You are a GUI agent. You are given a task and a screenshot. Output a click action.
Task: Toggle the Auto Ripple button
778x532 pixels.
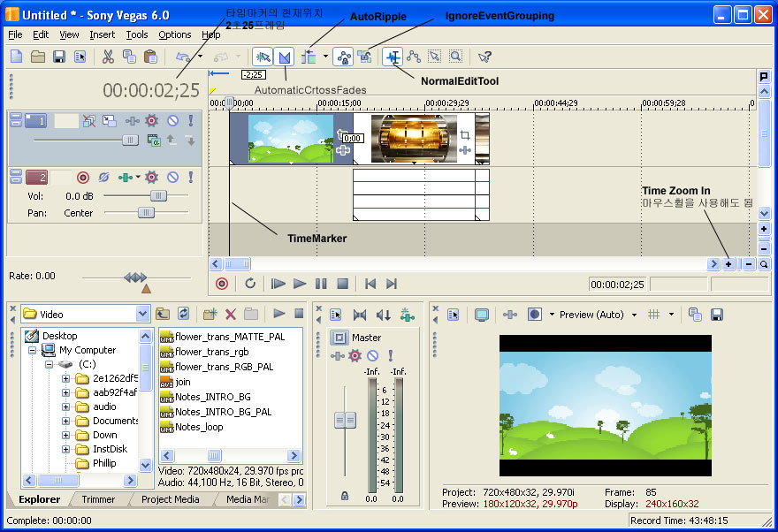309,57
